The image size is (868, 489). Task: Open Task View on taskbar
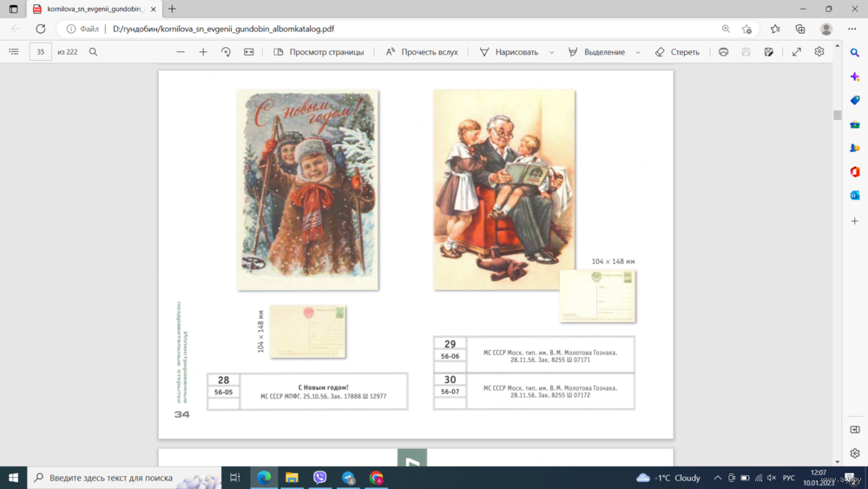pyautogui.click(x=235, y=478)
